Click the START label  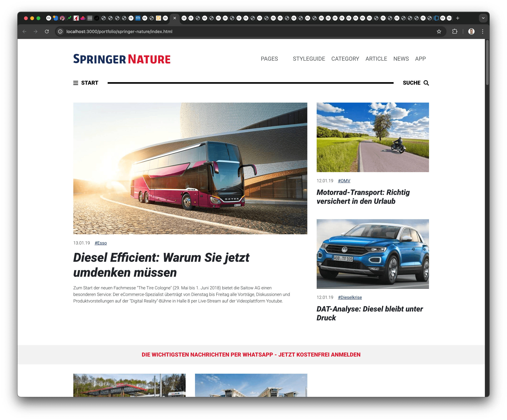(x=90, y=83)
